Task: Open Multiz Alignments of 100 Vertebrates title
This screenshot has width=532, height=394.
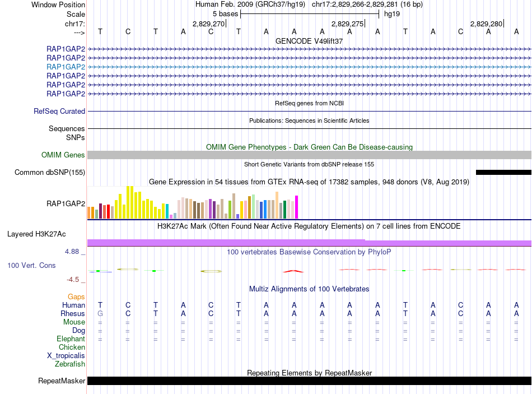Action: click(x=309, y=289)
